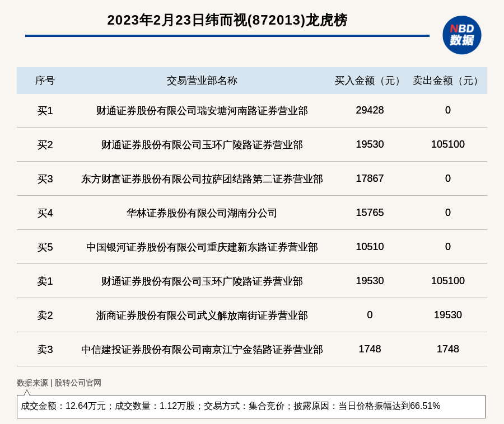Click the 卖1 row label
504x424 pixels.
tap(45, 281)
